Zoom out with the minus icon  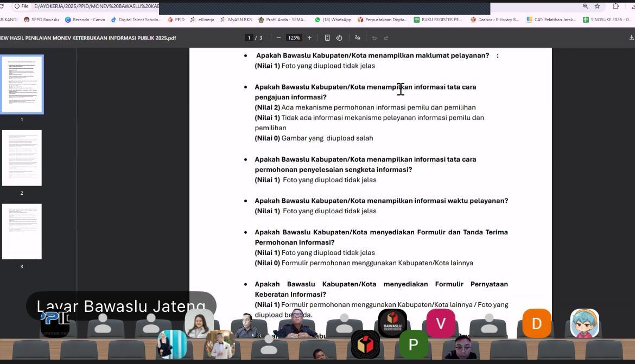(278, 37)
